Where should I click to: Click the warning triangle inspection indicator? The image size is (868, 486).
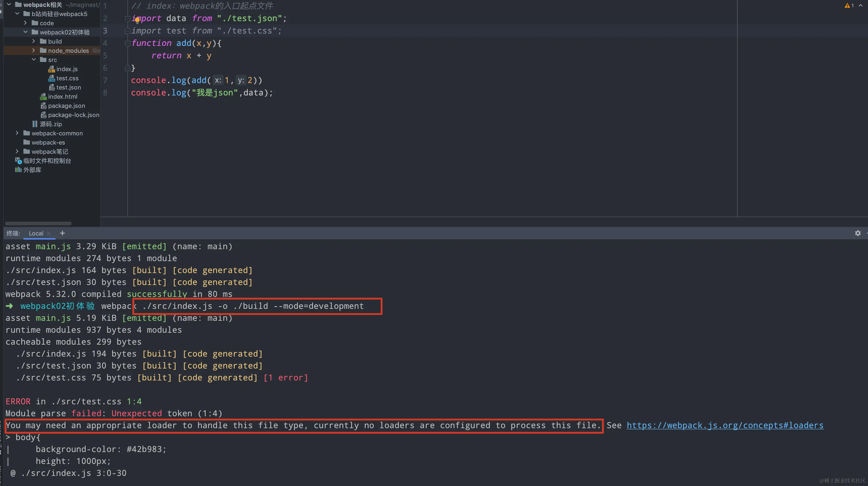[847, 5]
